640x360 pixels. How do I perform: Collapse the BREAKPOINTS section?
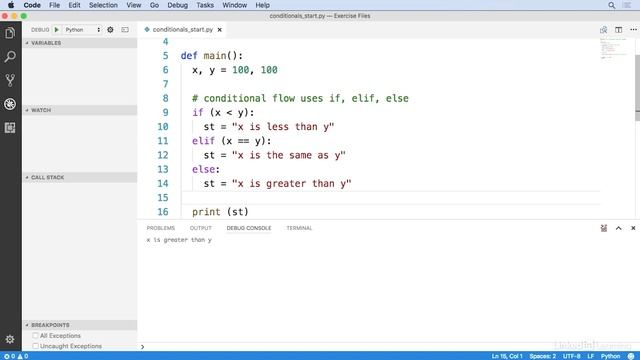(x=80, y=325)
